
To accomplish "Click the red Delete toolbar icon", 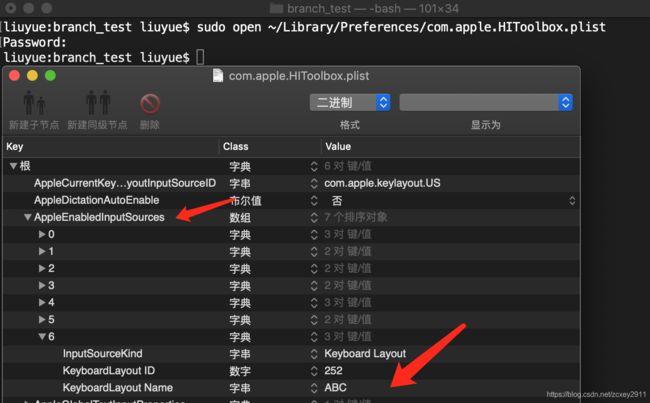I will (x=150, y=104).
